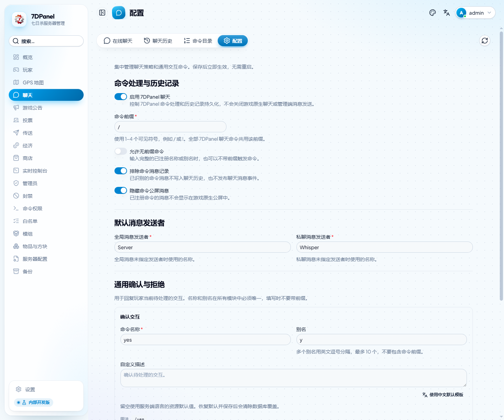The height and width of the screenshot is (420, 504).
Task: Toggle 隐藏命令公屏消息 switch
Action: (x=121, y=190)
